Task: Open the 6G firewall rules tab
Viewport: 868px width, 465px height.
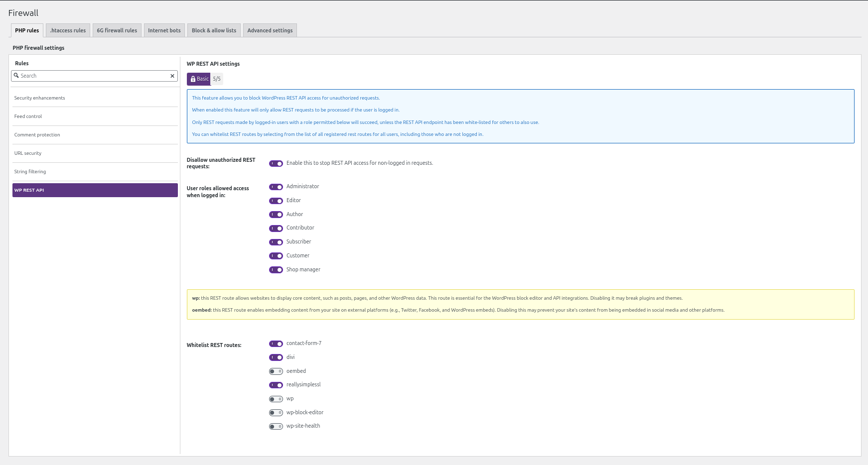Action: click(117, 30)
